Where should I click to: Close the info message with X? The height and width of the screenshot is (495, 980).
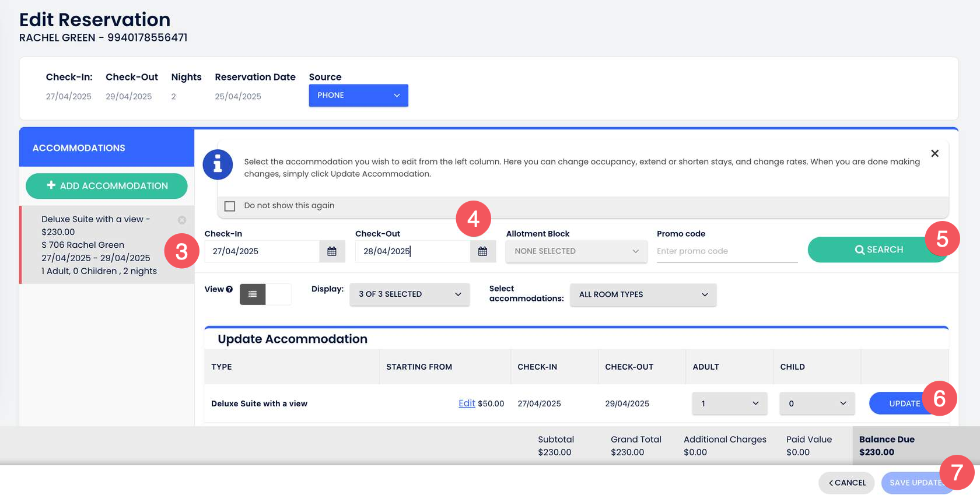(935, 153)
